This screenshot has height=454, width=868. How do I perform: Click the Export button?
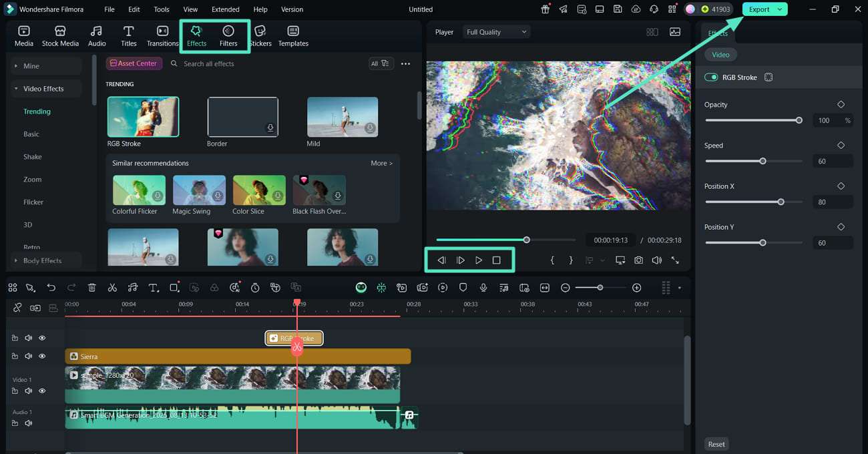coord(759,9)
